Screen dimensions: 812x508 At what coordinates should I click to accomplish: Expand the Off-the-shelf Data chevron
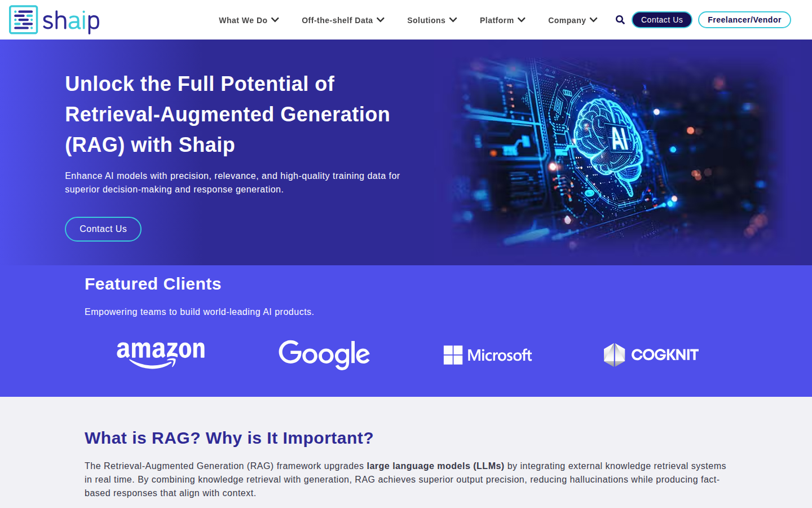point(381,20)
